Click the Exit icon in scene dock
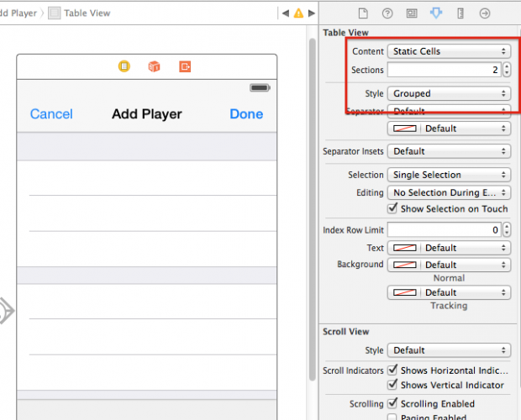The image size is (521, 420). (184, 66)
